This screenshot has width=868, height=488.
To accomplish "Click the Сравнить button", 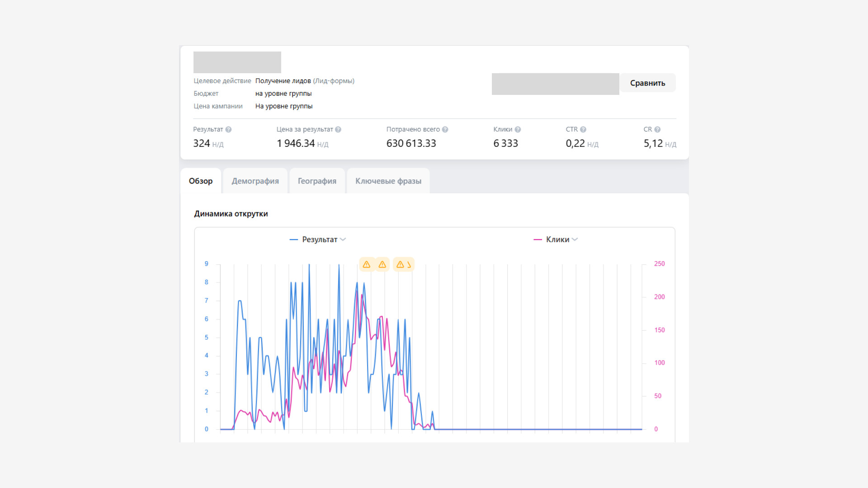I will tap(647, 83).
